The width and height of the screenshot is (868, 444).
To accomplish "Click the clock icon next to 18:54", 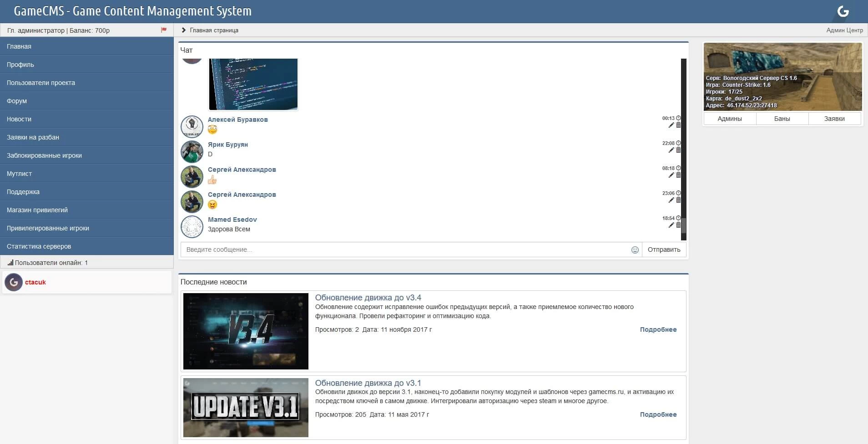I will (x=678, y=218).
